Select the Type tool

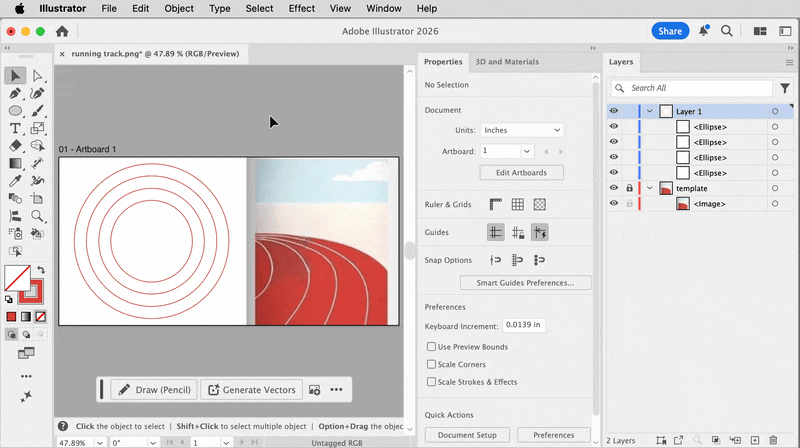click(15, 129)
